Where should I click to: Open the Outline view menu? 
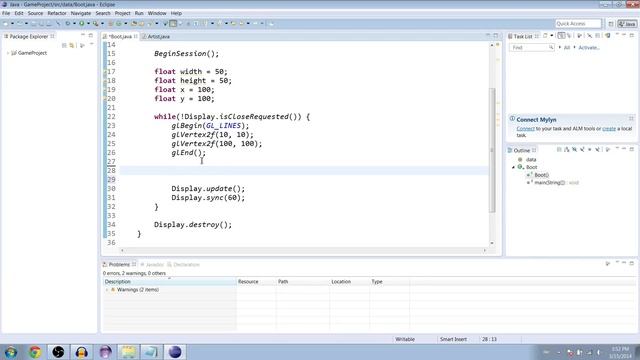point(617,149)
